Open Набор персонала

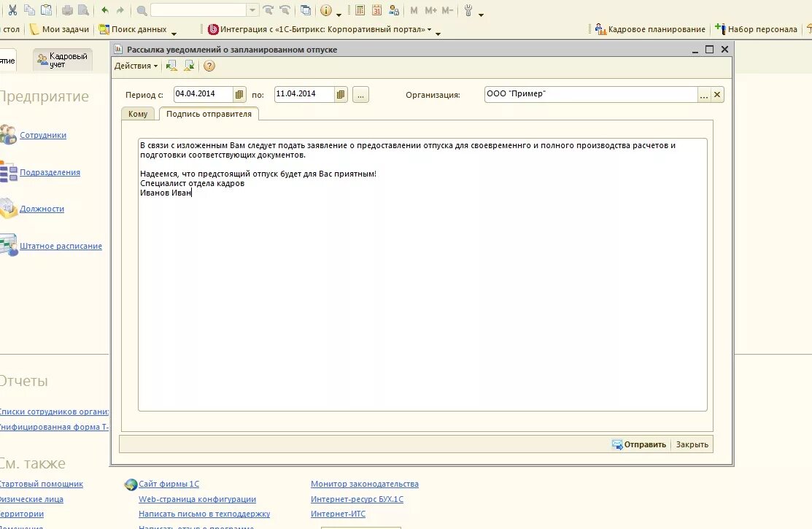756,29
